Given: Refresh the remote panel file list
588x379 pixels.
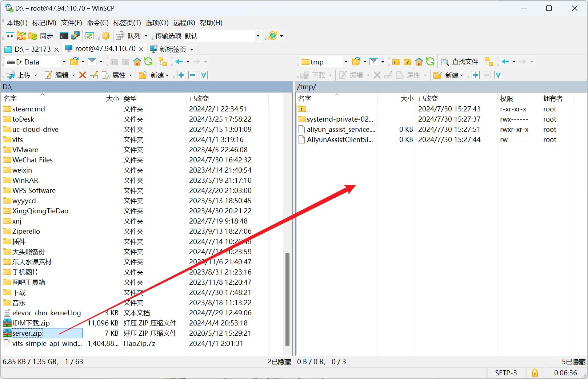Looking at the screenshot, I should tap(430, 62).
